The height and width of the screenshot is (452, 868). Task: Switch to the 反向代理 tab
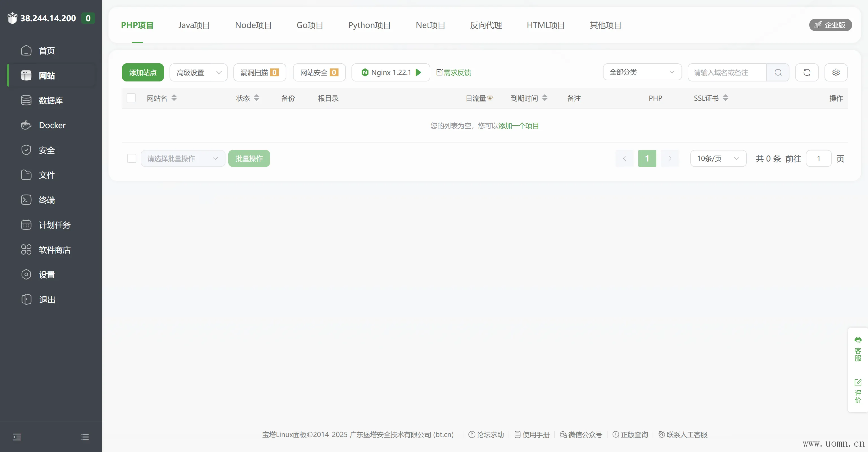(x=485, y=25)
